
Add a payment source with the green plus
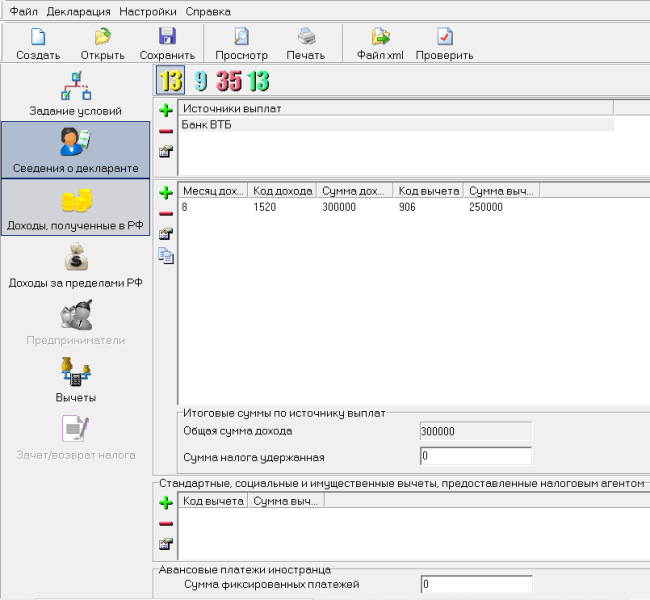(x=166, y=110)
